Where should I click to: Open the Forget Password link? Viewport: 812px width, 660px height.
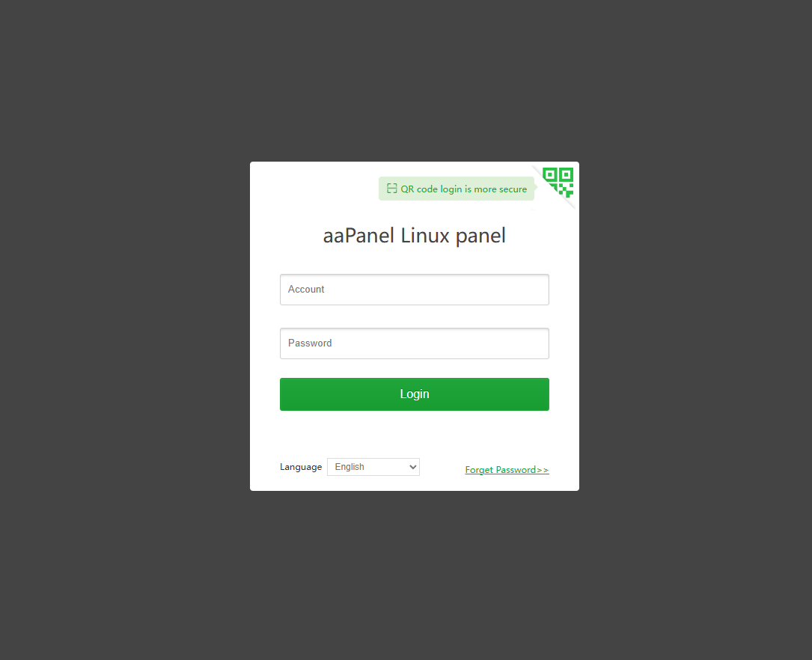(507, 470)
